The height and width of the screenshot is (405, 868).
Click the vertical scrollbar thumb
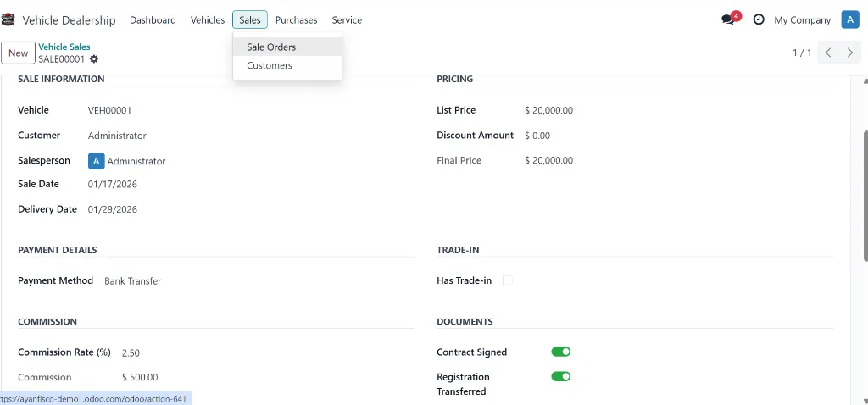pyautogui.click(x=865, y=196)
